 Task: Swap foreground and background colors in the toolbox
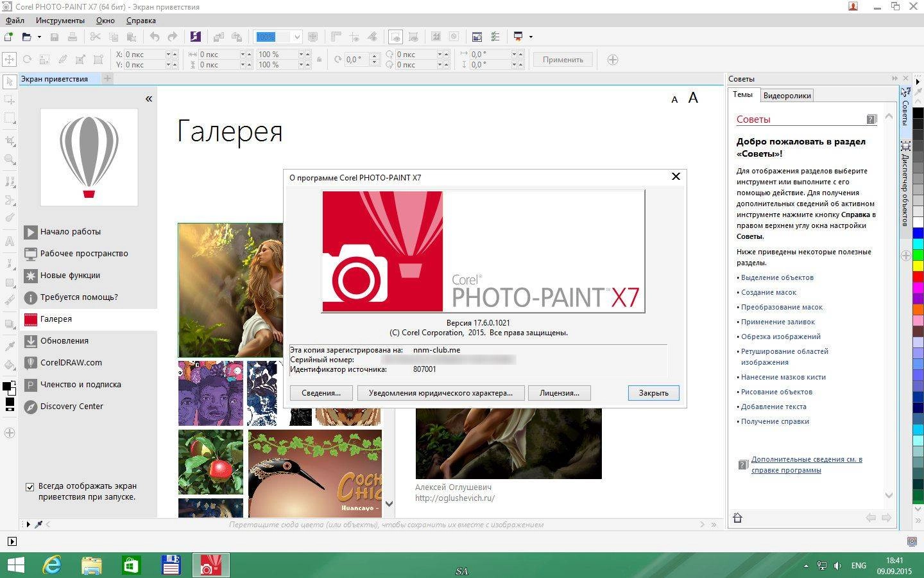(x=13, y=383)
